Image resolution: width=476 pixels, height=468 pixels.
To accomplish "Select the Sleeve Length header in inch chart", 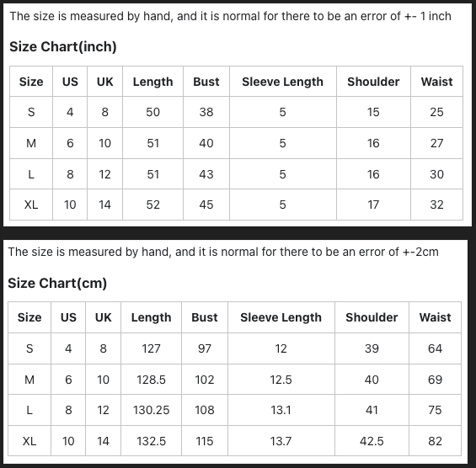I will click(282, 82).
